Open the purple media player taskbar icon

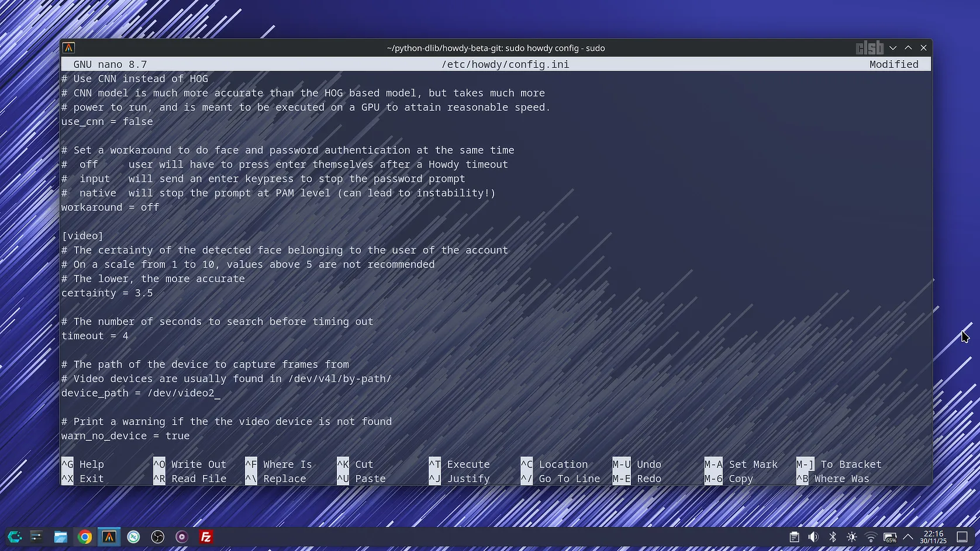(x=182, y=537)
